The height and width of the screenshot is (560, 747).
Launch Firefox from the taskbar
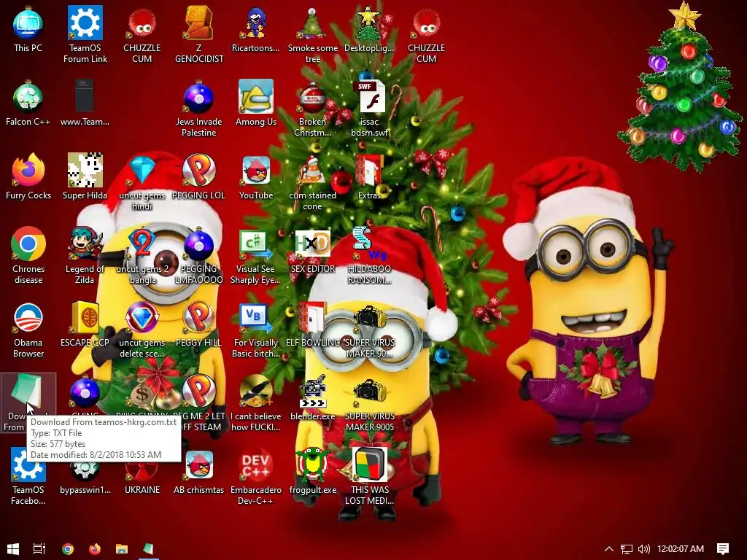pyautogui.click(x=94, y=548)
